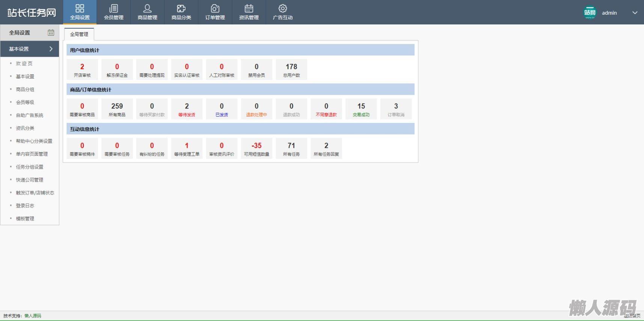Open the 资讯管理 navigation icon

pos(249,12)
